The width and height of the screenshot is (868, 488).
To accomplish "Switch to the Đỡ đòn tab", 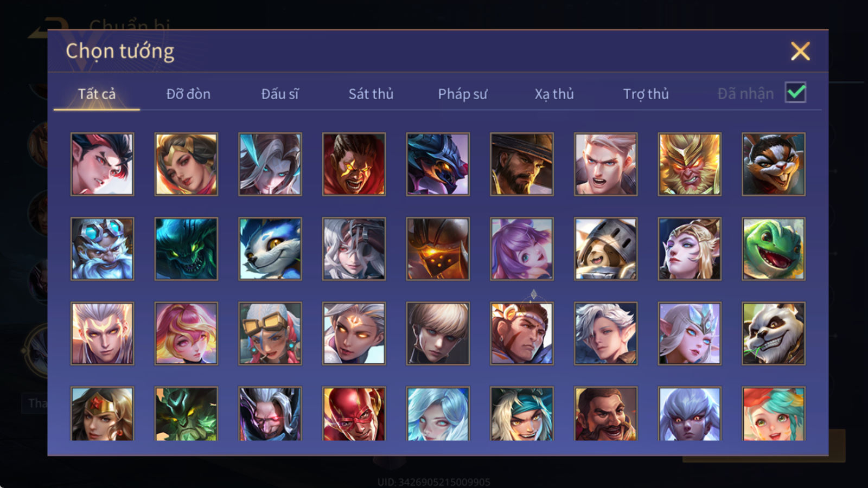I will [x=188, y=94].
